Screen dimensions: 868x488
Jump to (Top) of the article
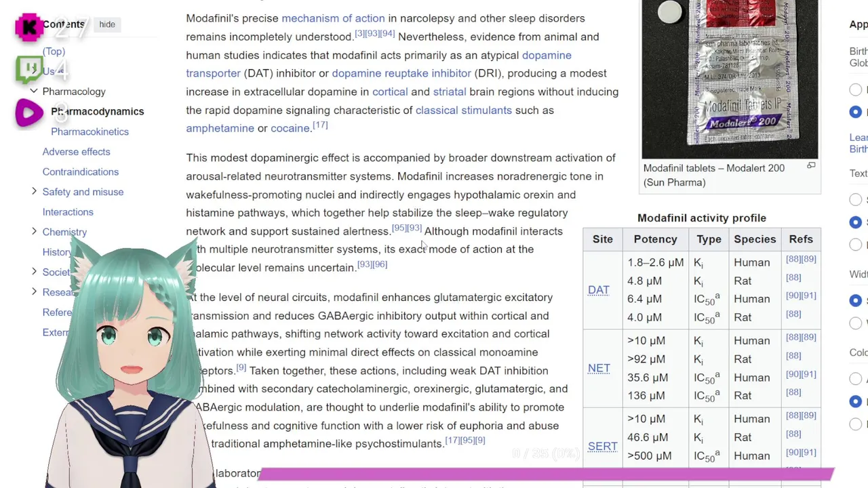pos(54,52)
